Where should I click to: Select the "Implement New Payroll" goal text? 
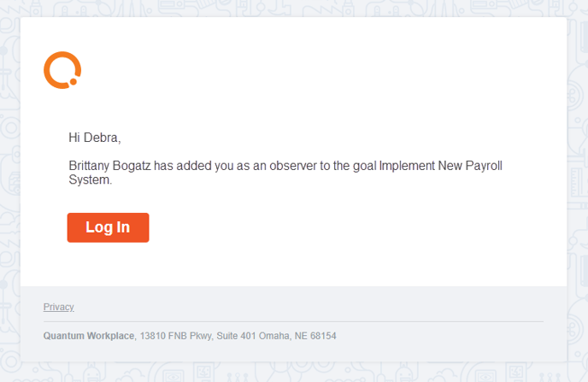click(441, 166)
